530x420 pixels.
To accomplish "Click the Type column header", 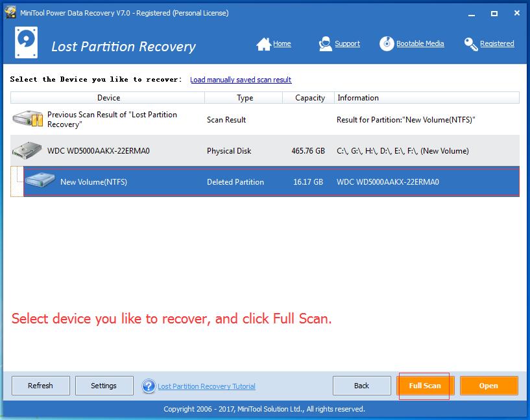I will click(x=244, y=97).
